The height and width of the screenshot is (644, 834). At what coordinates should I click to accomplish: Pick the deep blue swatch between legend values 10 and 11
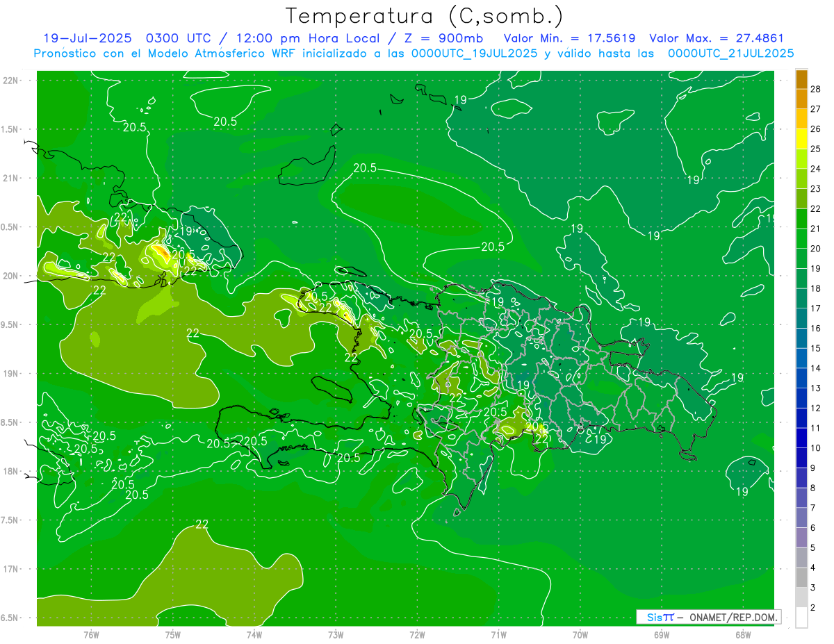(x=801, y=438)
